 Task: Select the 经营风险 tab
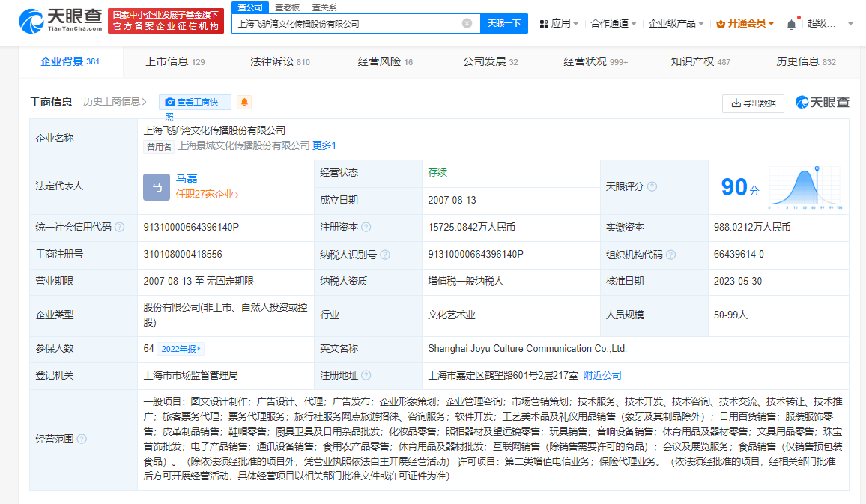pyautogui.click(x=385, y=62)
